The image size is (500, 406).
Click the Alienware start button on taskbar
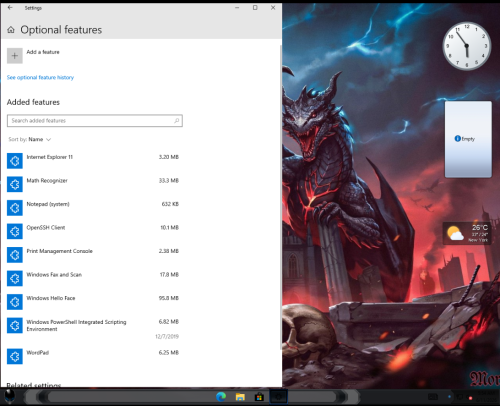9,397
